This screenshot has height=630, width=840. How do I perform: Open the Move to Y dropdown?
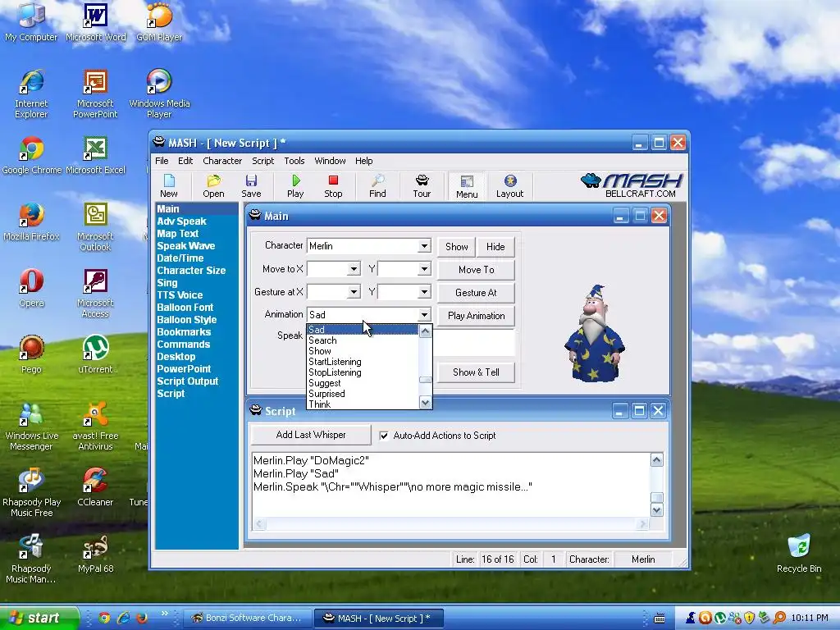pos(424,269)
